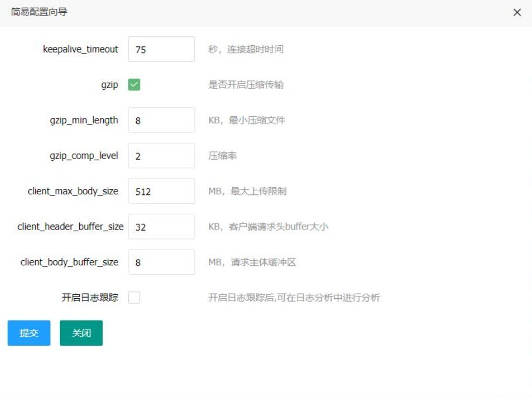Click the 压缩率 description text
The height and width of the screenshot is (398, 532).
point(223,156)
